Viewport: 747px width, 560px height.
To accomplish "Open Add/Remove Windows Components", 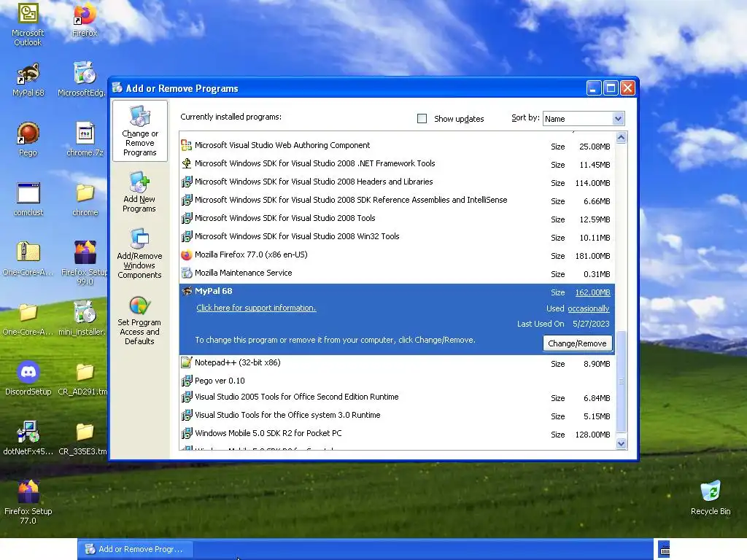I will (x=139, y=254).
